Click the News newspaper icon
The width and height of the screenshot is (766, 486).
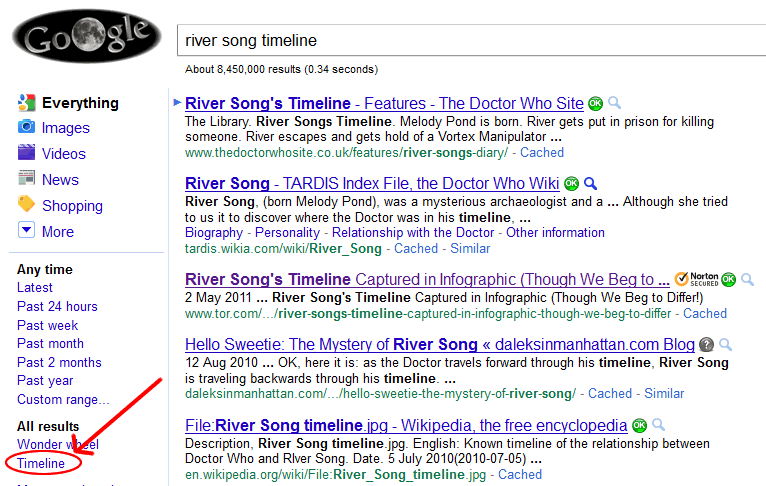(x=26, y=178)
